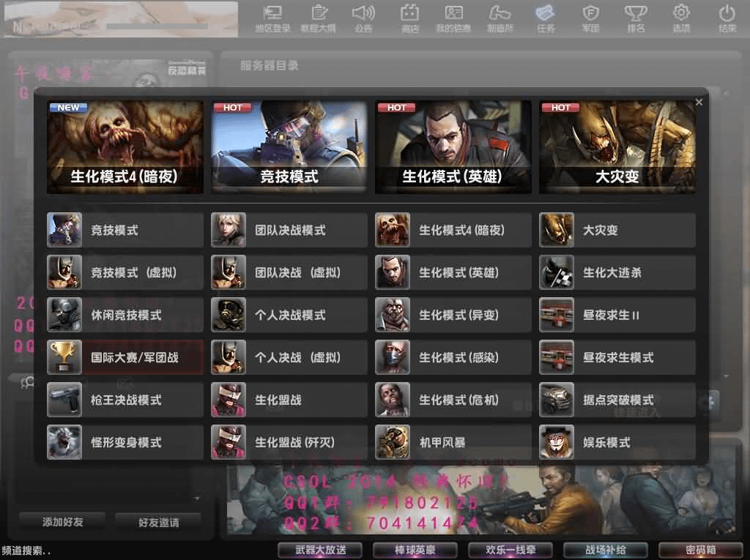750x560 pixels.
Task: Select 生化模式 (英雄) row in the list
Action: (453, 272)
